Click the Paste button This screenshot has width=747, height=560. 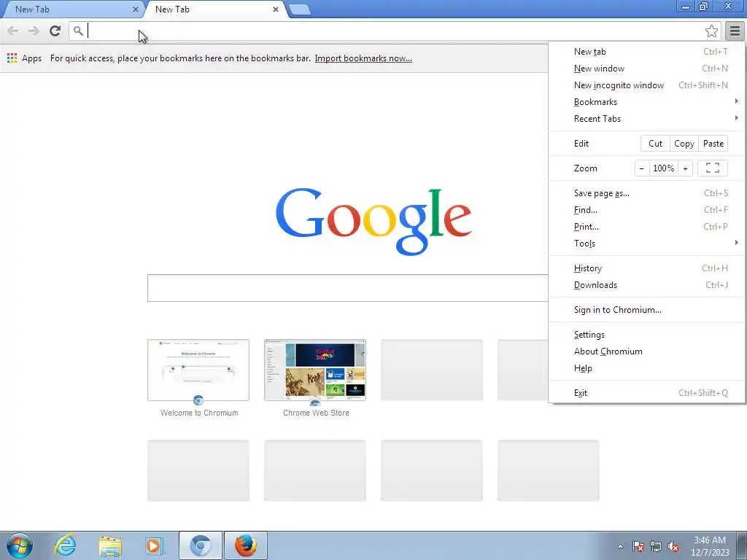point(713,144)
